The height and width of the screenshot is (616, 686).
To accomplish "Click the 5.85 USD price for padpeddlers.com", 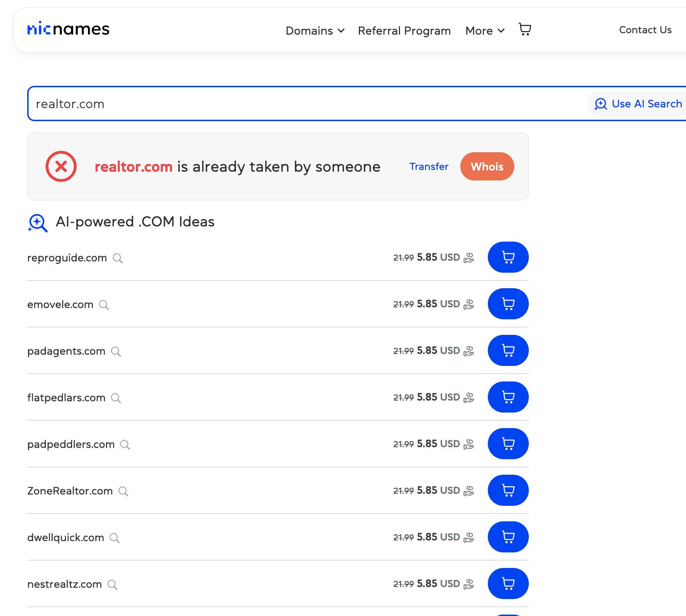I will 438,444.
